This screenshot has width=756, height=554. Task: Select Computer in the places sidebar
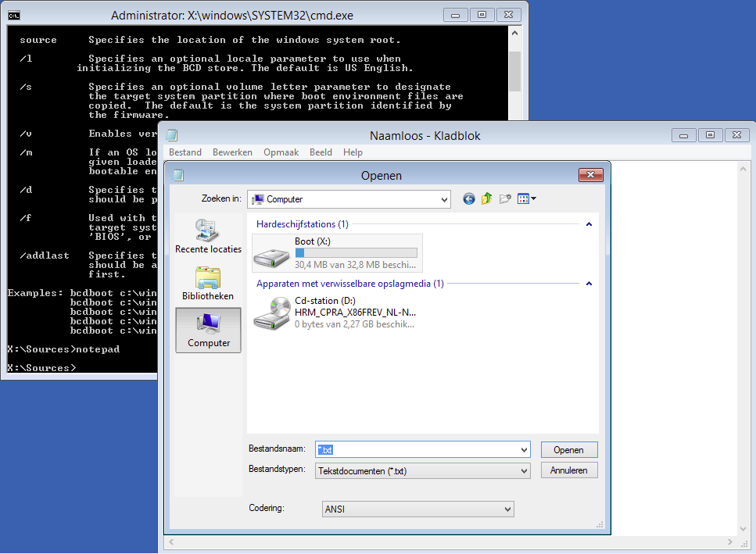point(208,331)
